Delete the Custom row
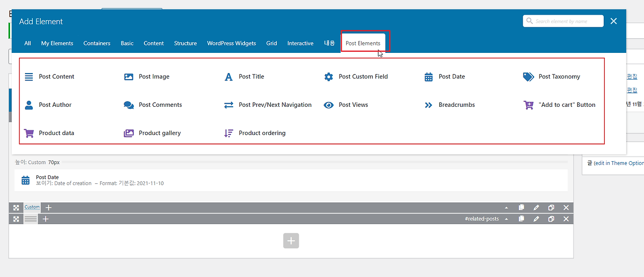Image resolution: width=644 pixels, height=277 pixels. point(566,207)
